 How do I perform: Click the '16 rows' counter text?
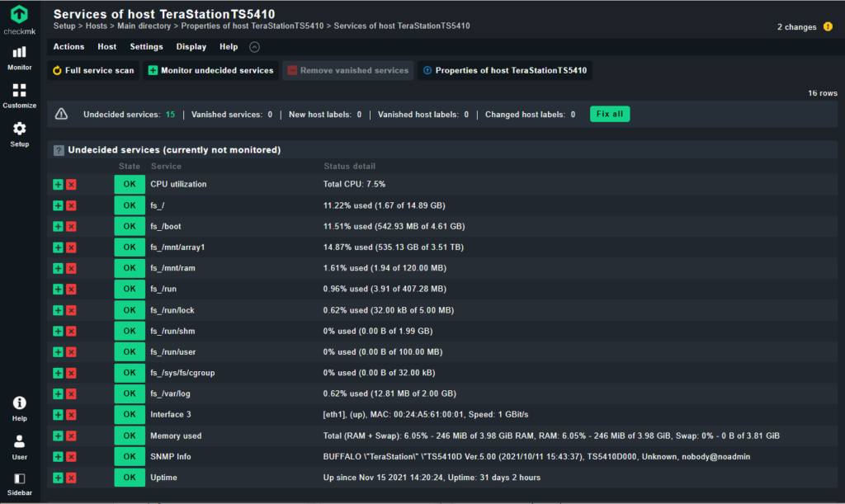[823, 93]
